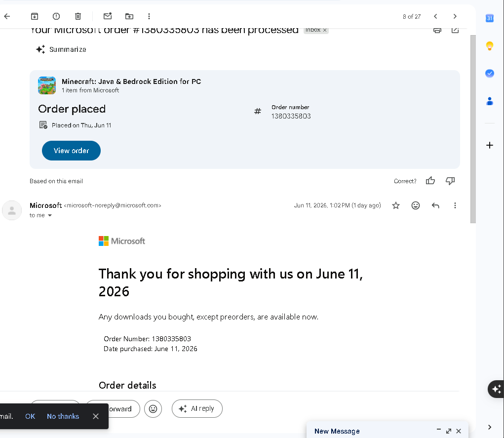This screenshot has height=438, width=504.
Task: Remove the Inbox label from the email
Action: click(x=325, y=30)
